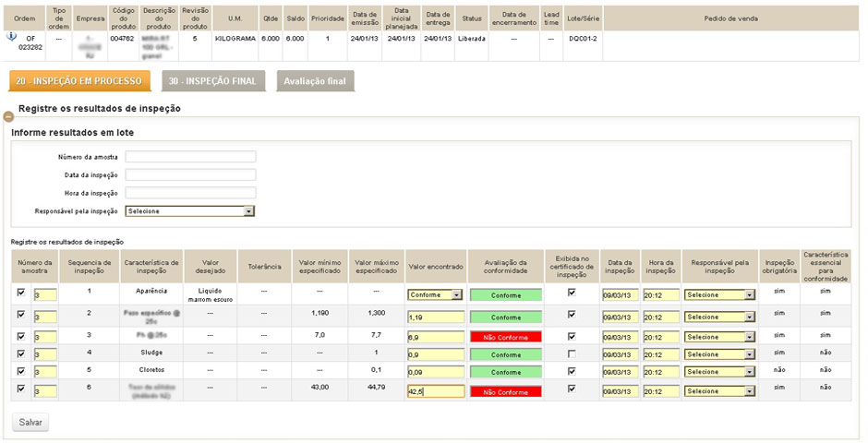Click the batch Número da amostra field
This screenshot has height=443, width=868.
coord(190,157)
